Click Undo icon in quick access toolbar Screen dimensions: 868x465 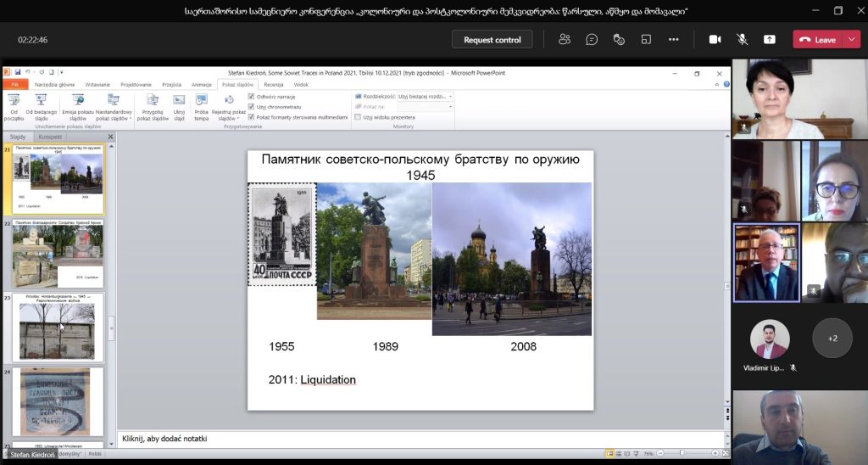(28, 72)
